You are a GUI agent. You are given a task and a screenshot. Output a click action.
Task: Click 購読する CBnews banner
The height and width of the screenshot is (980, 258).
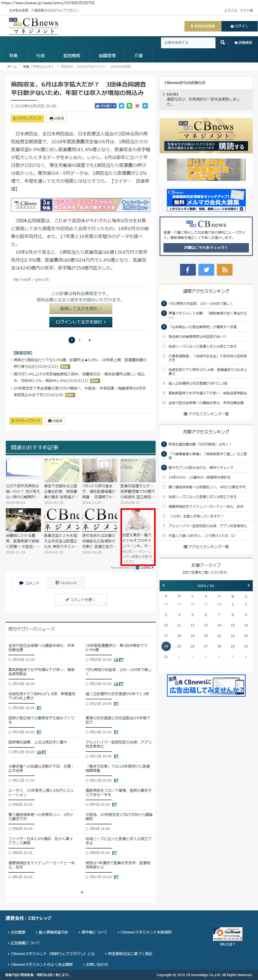206,135
